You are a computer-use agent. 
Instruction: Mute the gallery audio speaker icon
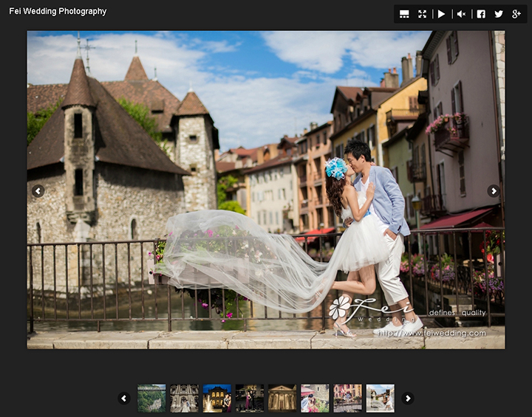click(x=461, y=14)
